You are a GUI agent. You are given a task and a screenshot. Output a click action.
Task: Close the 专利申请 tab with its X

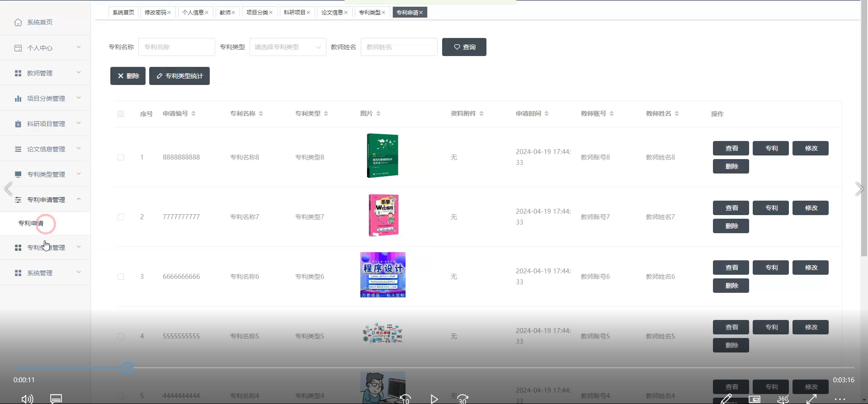[x=421, y=13]
